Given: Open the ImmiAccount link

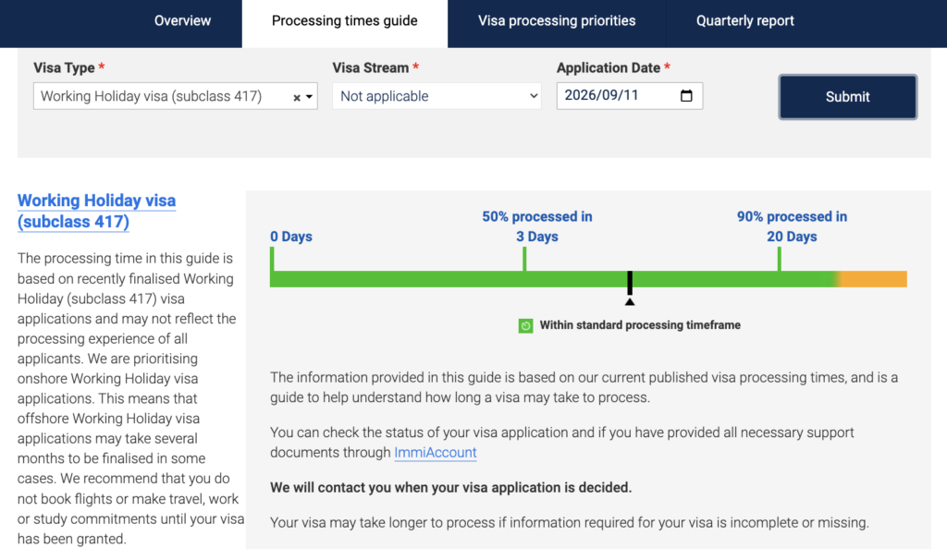Looking at the screenshot, I should pos(435,453).
